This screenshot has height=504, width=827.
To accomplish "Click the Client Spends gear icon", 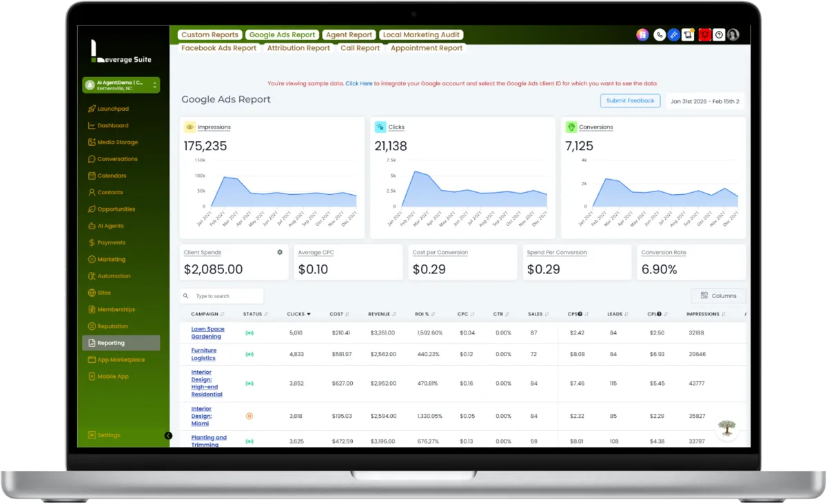I will (280, 252).
